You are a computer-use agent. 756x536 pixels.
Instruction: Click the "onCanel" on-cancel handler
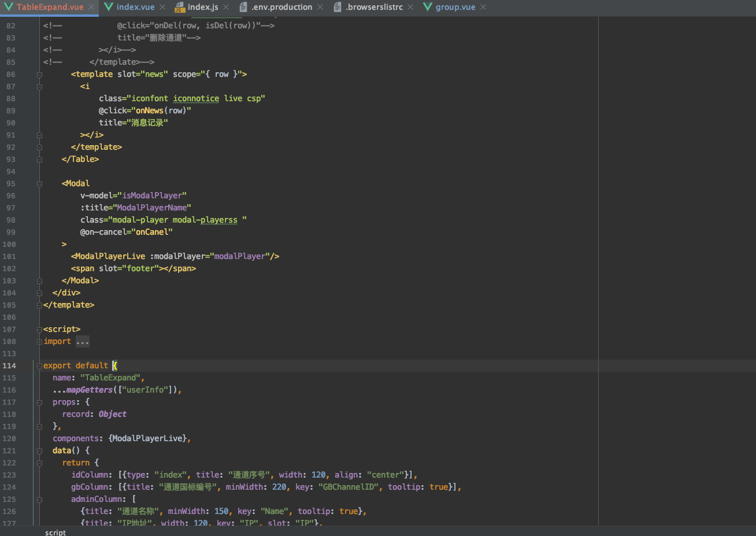[152, 232]
